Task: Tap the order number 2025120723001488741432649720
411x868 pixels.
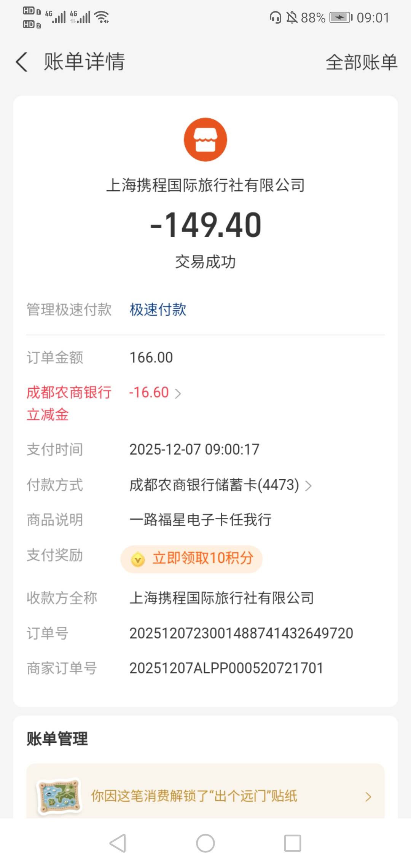Action: pos(241,633)
